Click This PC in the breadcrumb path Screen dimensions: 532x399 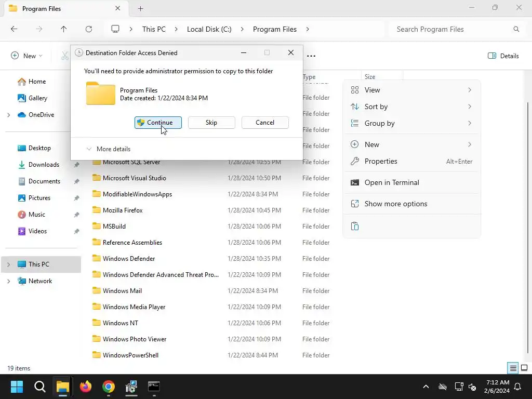point(154,29)
